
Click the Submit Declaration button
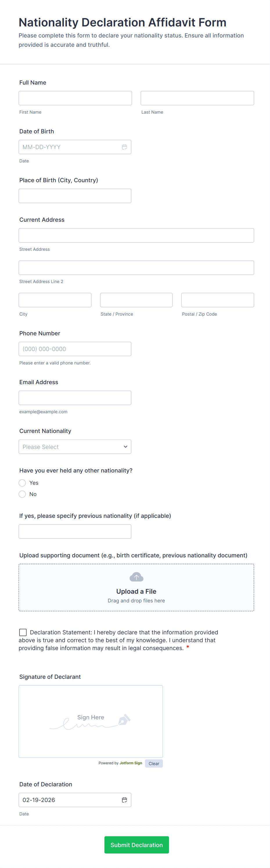click(136, 844)
